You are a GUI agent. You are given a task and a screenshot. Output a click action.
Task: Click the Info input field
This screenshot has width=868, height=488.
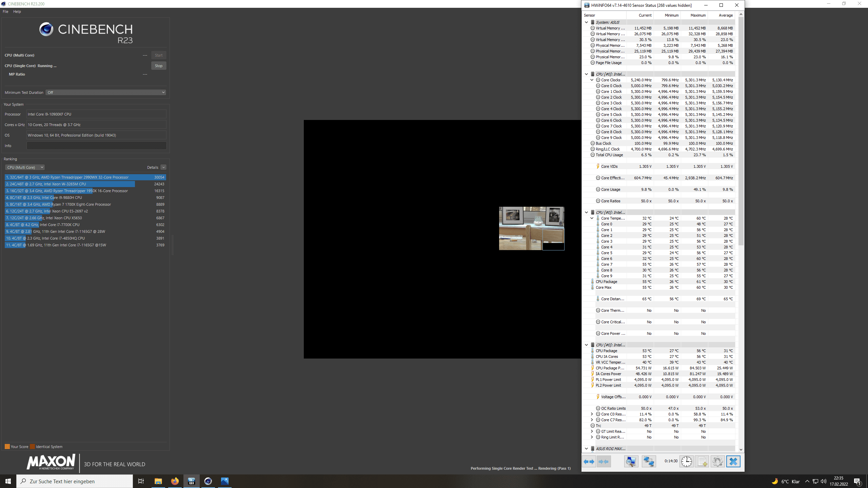[x=96, y=146]
